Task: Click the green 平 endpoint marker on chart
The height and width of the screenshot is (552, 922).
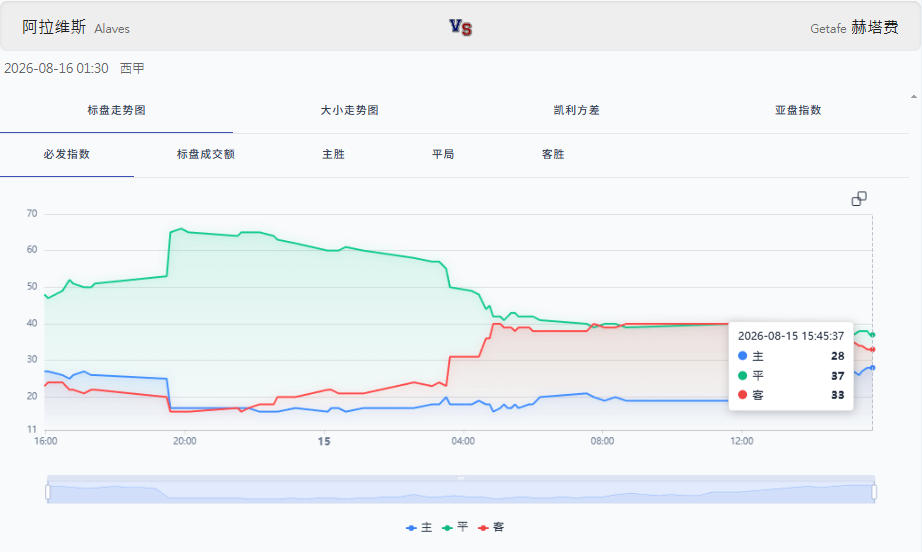Action: point(873,335)
